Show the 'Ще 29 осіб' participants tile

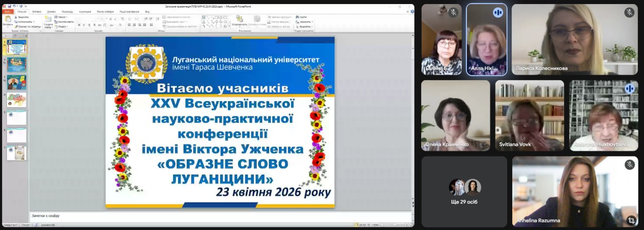pyautogui.click(x=464, y=191)
